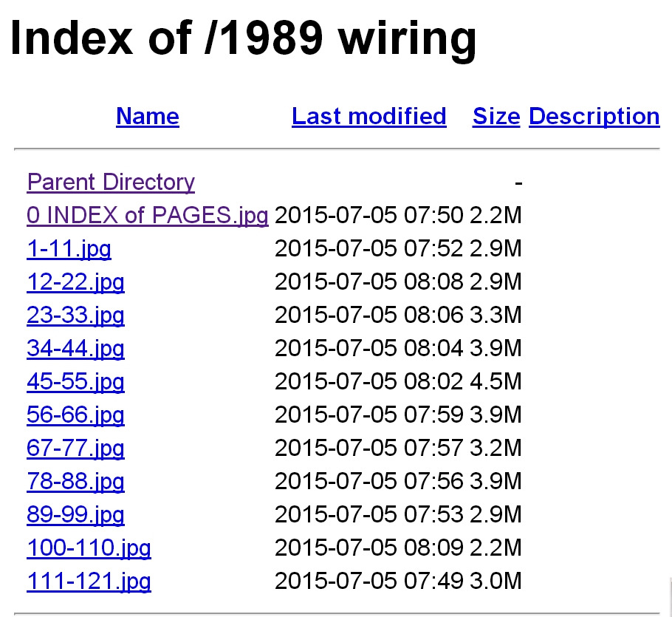Select the 45-55.jpg link
The image size is (672, 617).
(75, 382)
